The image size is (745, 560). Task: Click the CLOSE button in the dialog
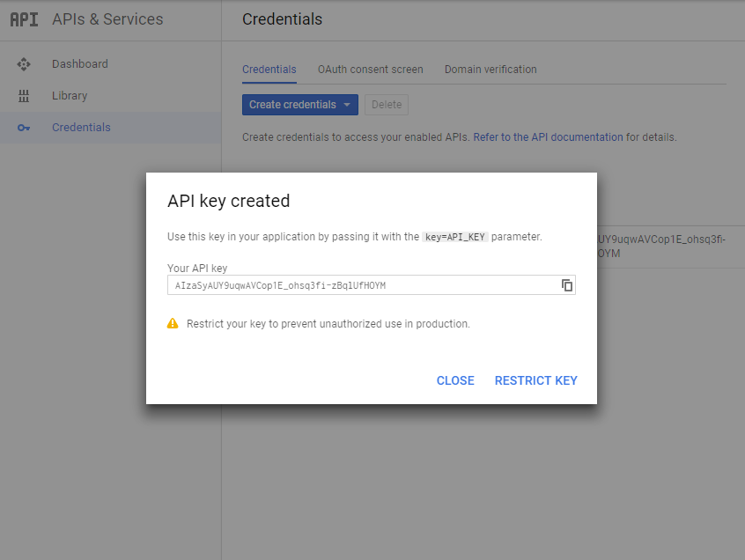(455, 380)
